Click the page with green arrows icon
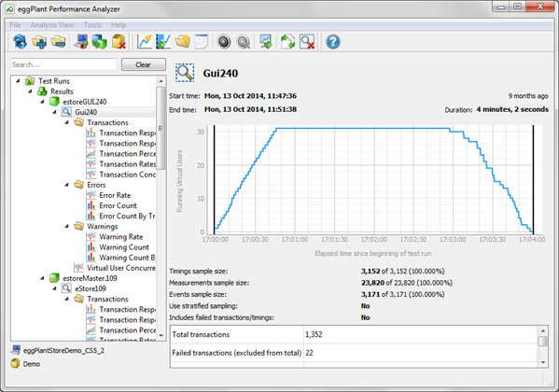Image resolution: width=559 pixels, height=392 pixels. (x=287, y=42)
